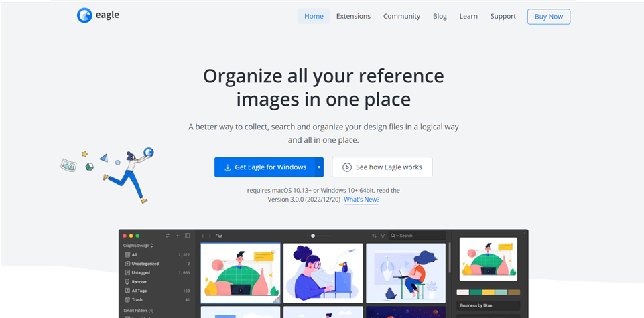Open the search options dropdown in preview
Viewport: 644px width, 318px height.
pyautogui.click(x=397, y=236)
